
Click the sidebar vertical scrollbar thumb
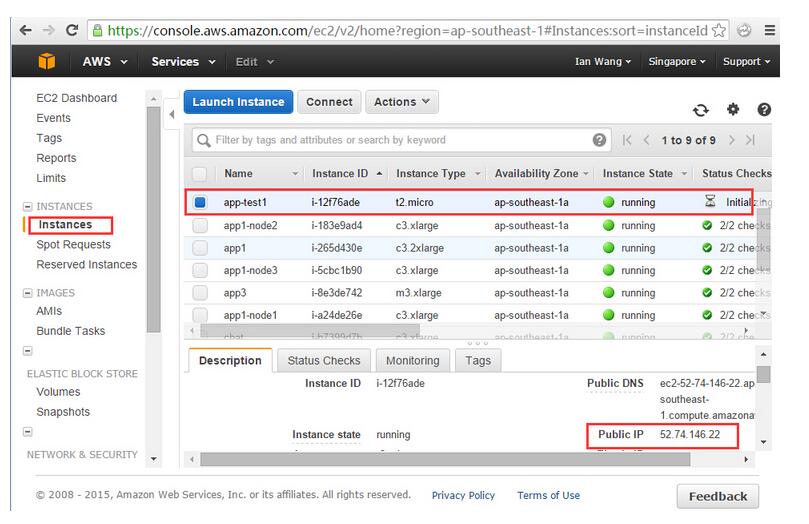tap(153, 220)
